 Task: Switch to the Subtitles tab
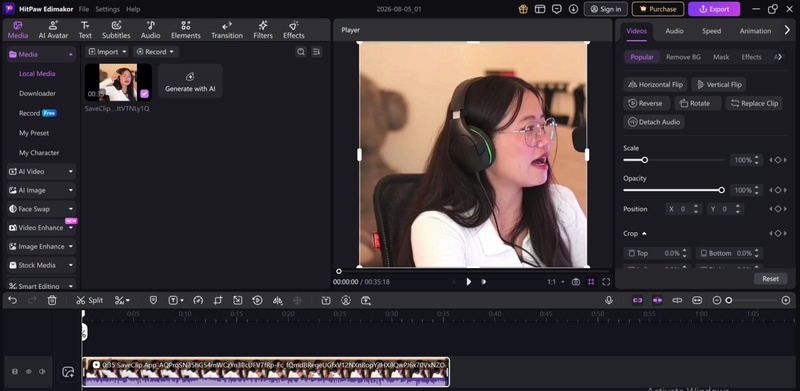116,30
